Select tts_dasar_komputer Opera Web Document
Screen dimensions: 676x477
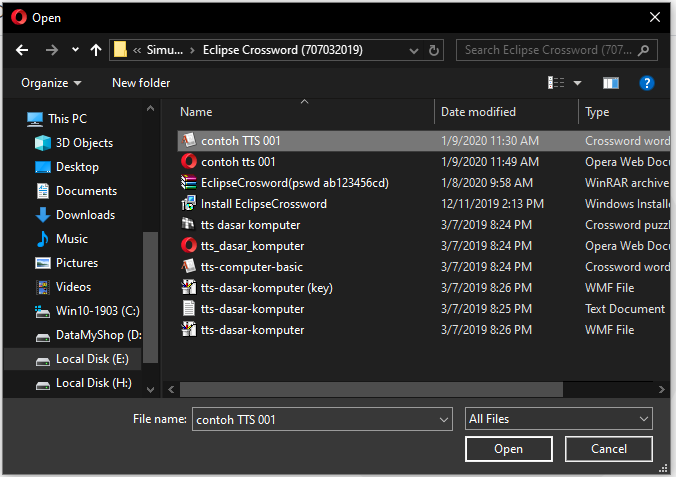point(423,246)
